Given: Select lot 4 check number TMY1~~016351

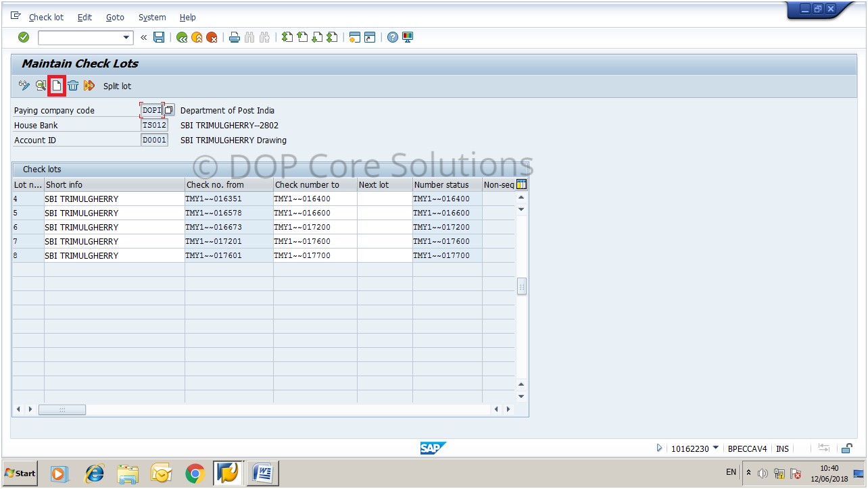Looking at the screenshot, I should (x=229, y=199).
